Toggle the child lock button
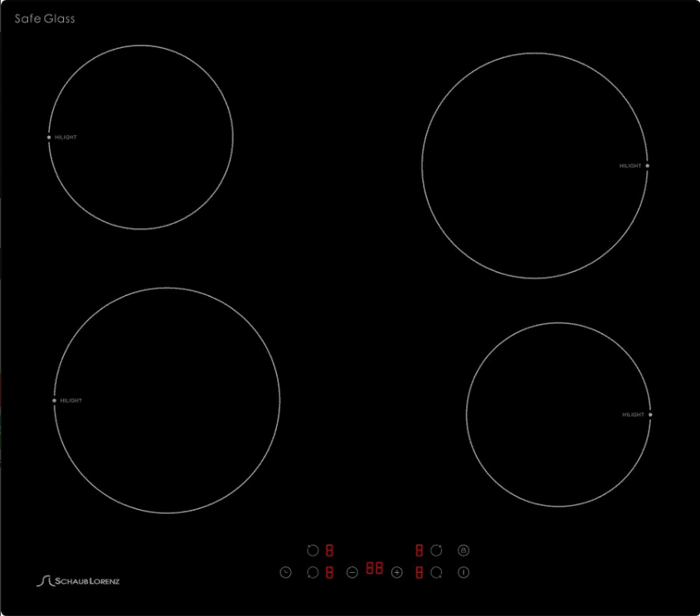Viewport: 700px width, 616px height. [x=464, y=551]
